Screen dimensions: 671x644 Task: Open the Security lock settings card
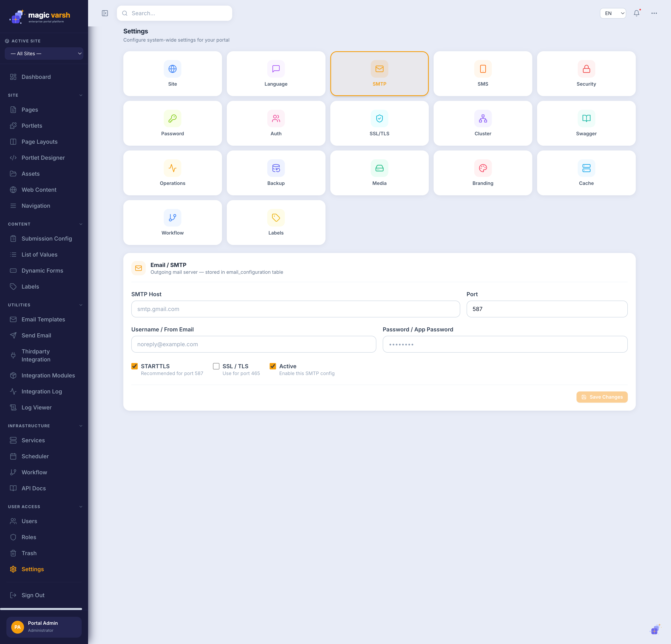(x=586, y=74)
